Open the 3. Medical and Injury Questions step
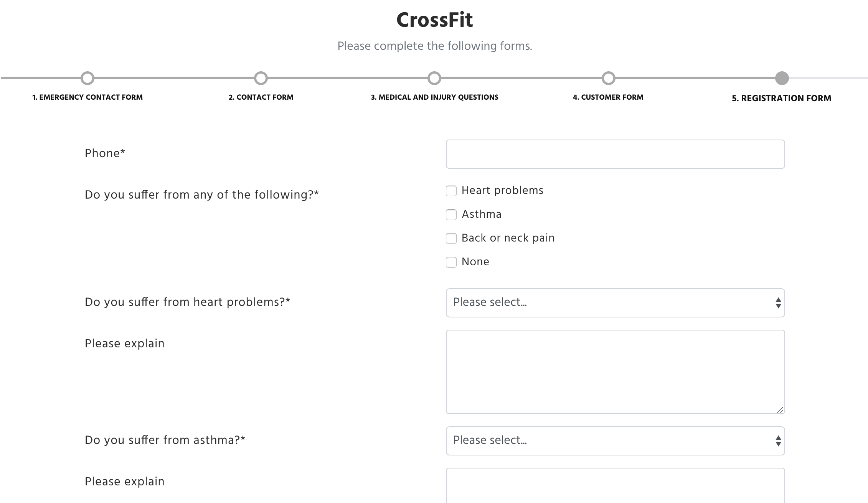 point(434,97)
